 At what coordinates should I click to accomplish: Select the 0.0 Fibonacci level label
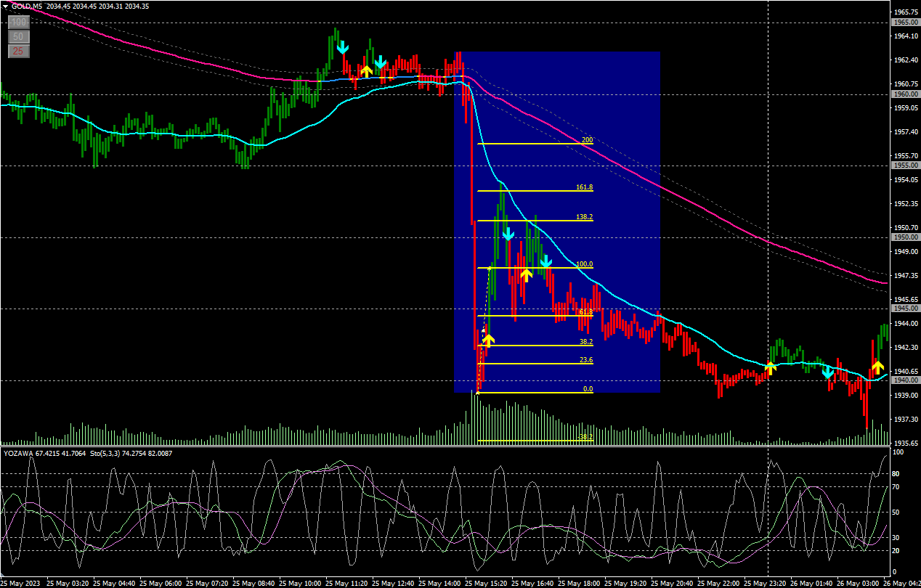click(x=588, y=389)
